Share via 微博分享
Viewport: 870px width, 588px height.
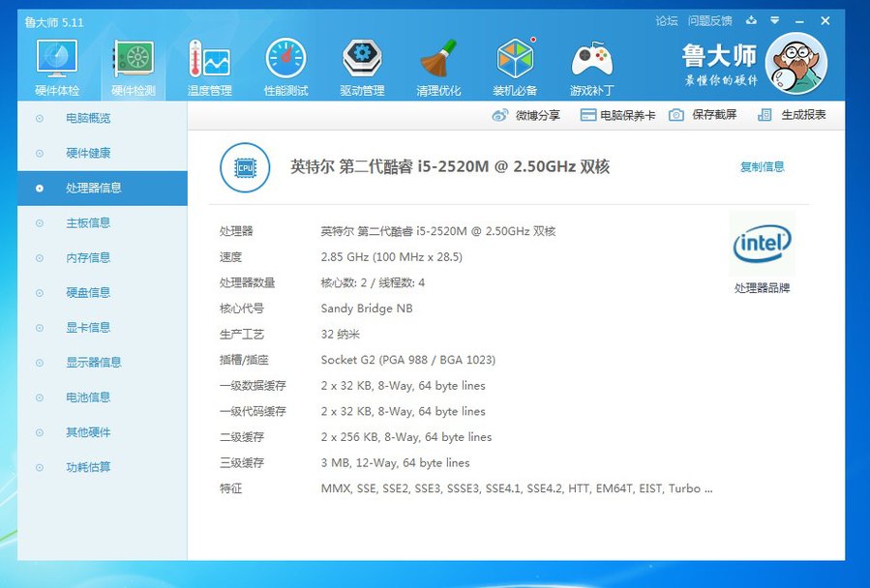click(526, 115)
